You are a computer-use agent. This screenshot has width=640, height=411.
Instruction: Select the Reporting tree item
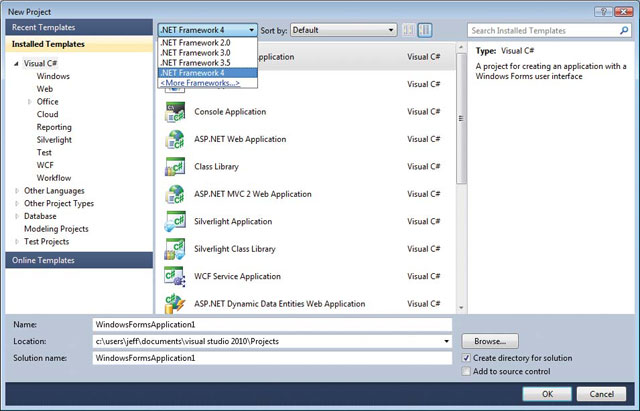54,127
